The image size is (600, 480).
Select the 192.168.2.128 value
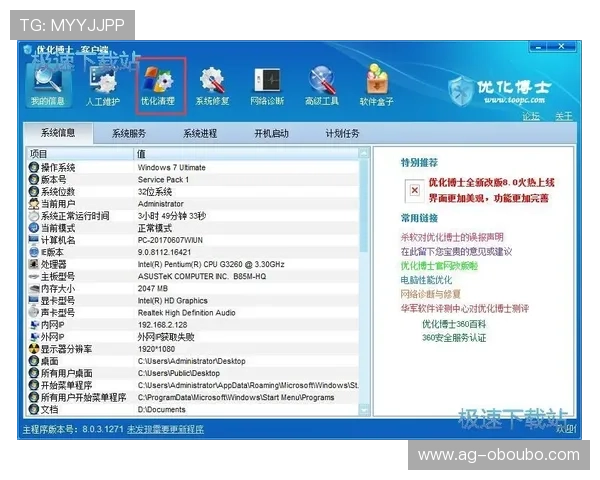pyautogui.click(x=162, y=325)
